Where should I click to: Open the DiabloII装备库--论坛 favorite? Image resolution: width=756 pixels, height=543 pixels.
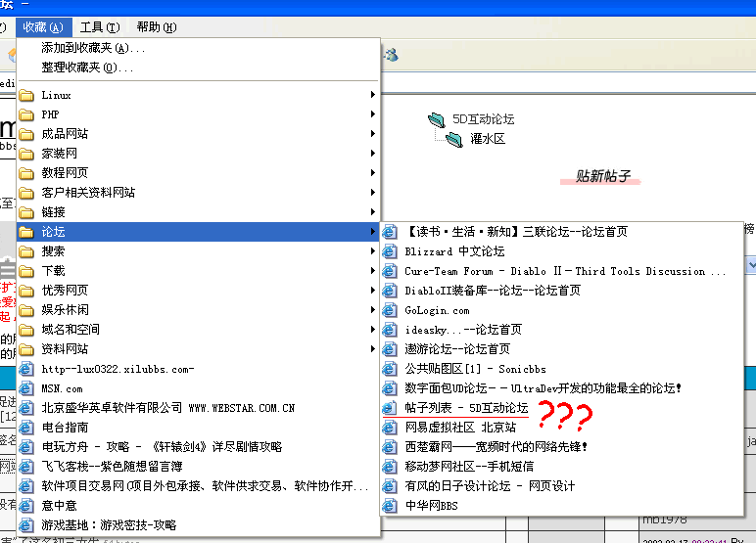[562, 291]
